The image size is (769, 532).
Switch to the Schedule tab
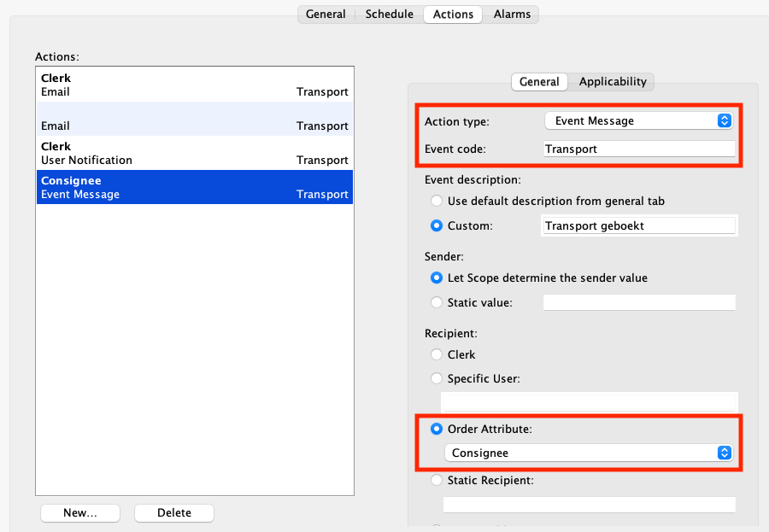point(389,15)
